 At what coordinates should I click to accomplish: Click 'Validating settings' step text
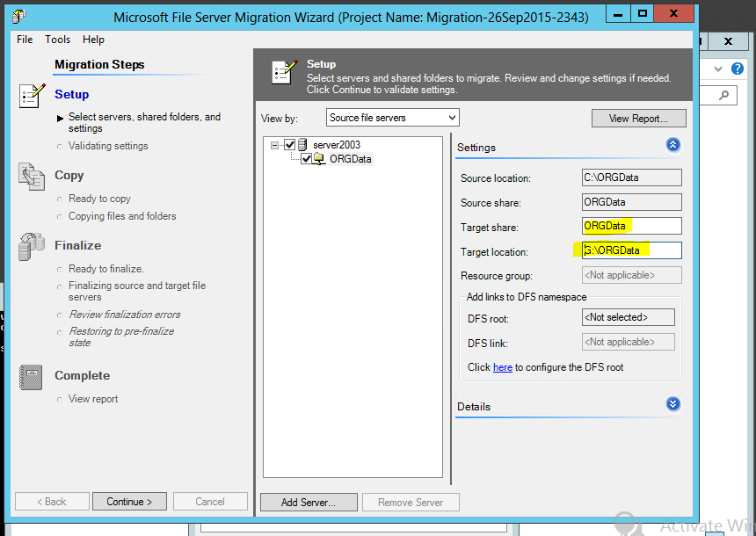pyautogui.click(x=108, y=146)
